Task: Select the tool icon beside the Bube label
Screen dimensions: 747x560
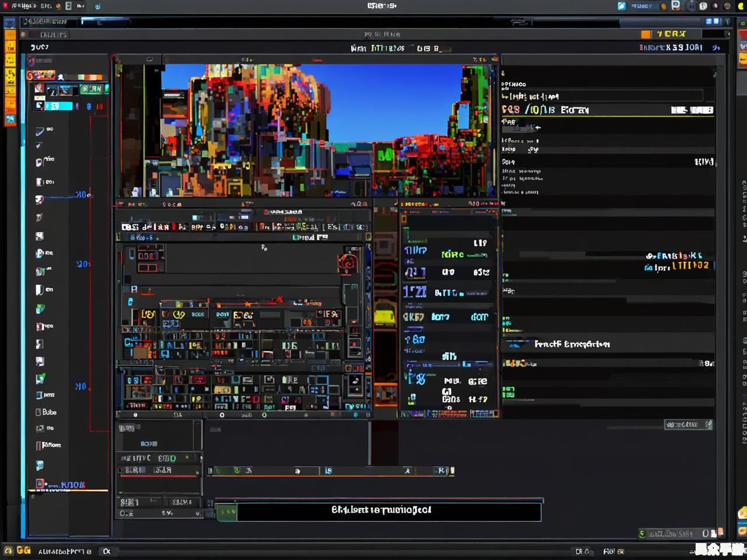Action: (39, 412)
